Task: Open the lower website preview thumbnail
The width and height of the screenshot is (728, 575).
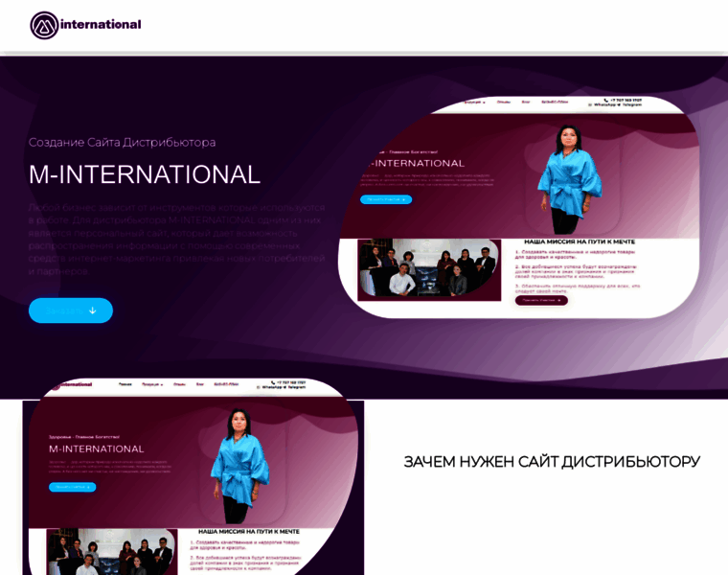Action: [193, 476]
